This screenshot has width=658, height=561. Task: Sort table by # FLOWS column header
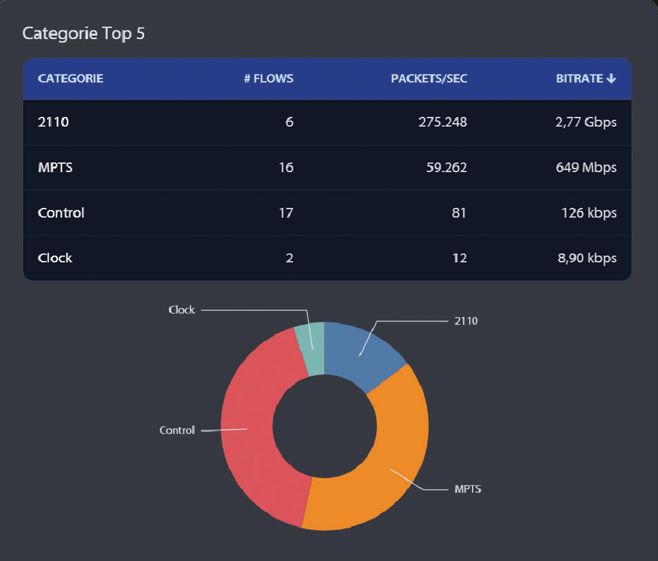(268, 79)
